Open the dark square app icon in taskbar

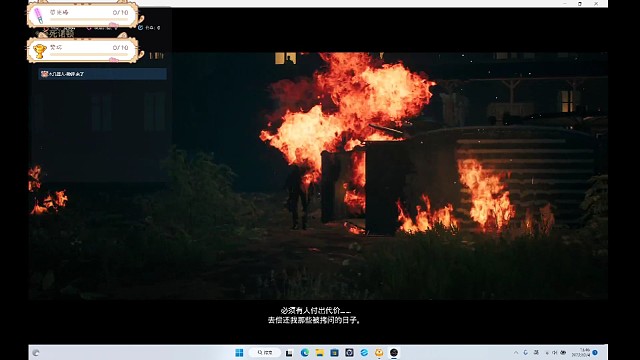pyautogui.click(x=349, y=353)
